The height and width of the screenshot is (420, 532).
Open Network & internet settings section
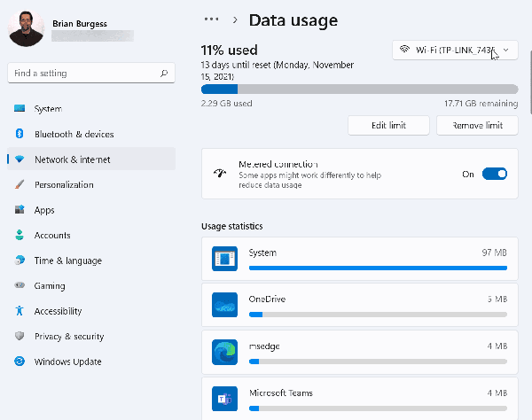point(72,160)
